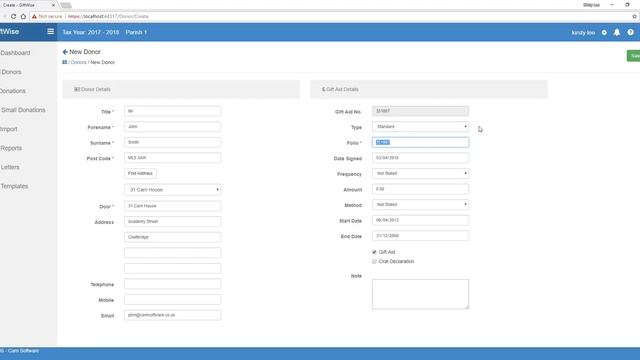Click the breadcrumb home grid icon
The image size is (640, 360).
click(64, 62)
